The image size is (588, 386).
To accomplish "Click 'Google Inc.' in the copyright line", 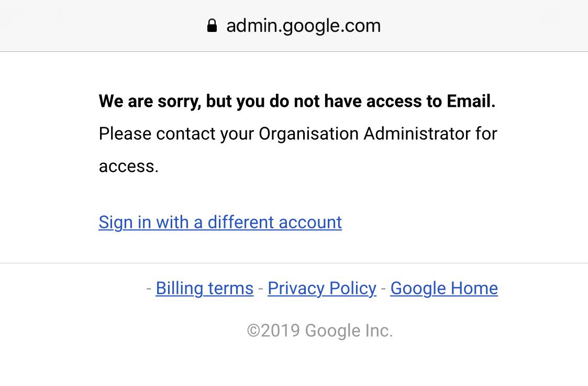I will pyautogui.click(x=349, y=331).
